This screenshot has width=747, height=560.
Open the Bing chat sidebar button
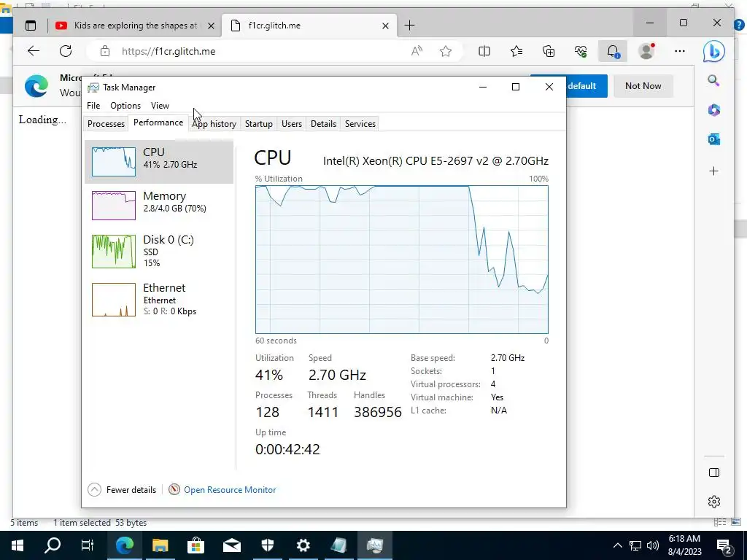tap(714, 52)
